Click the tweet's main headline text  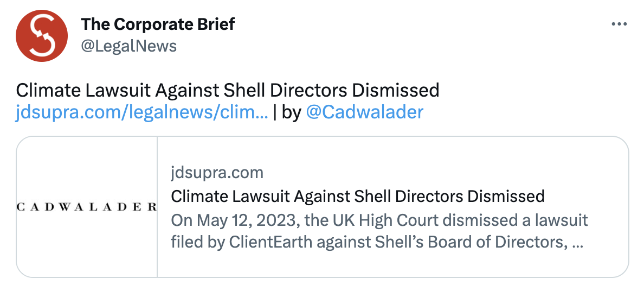227,90
